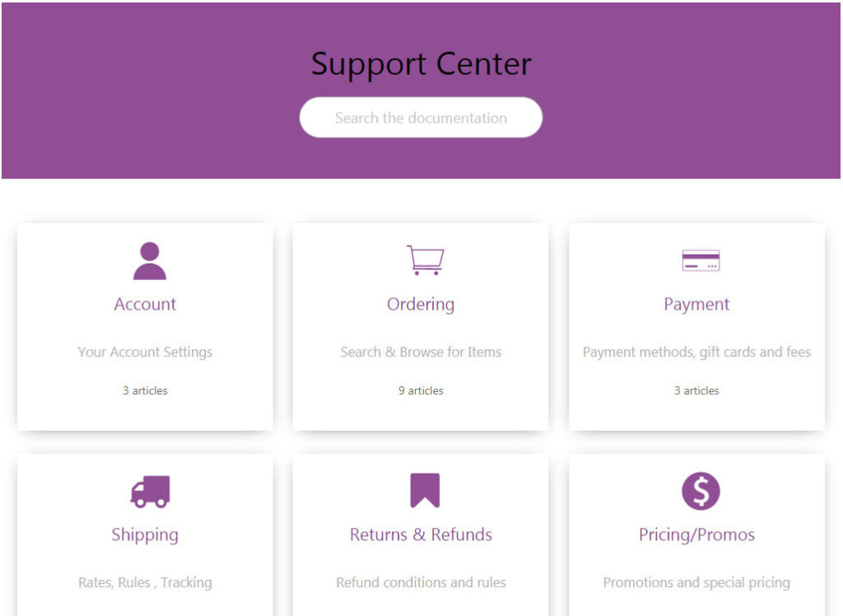Open the Returns & Refunds title link

[x=421, y=534]
